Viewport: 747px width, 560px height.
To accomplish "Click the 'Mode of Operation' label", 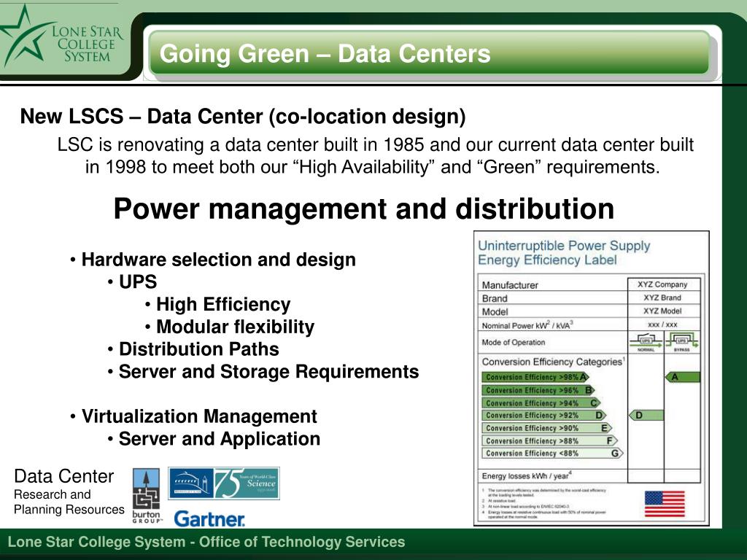I will tap(513, 343).
